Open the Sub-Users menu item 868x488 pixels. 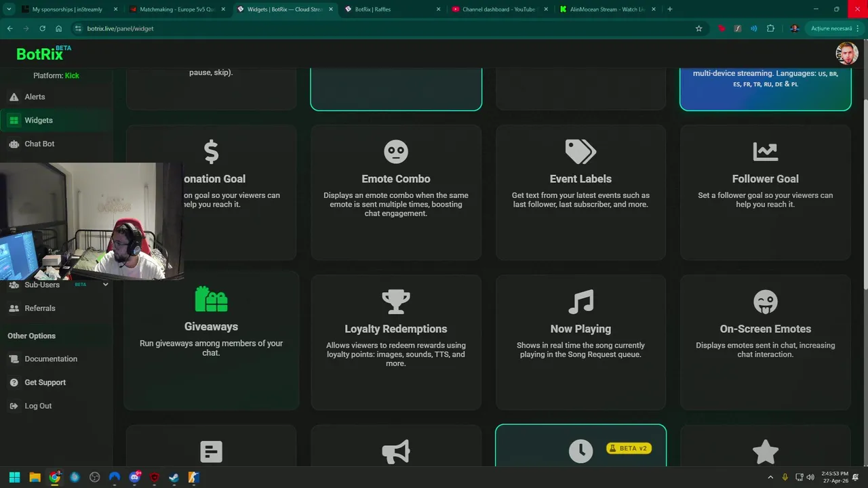pos(42,285)
